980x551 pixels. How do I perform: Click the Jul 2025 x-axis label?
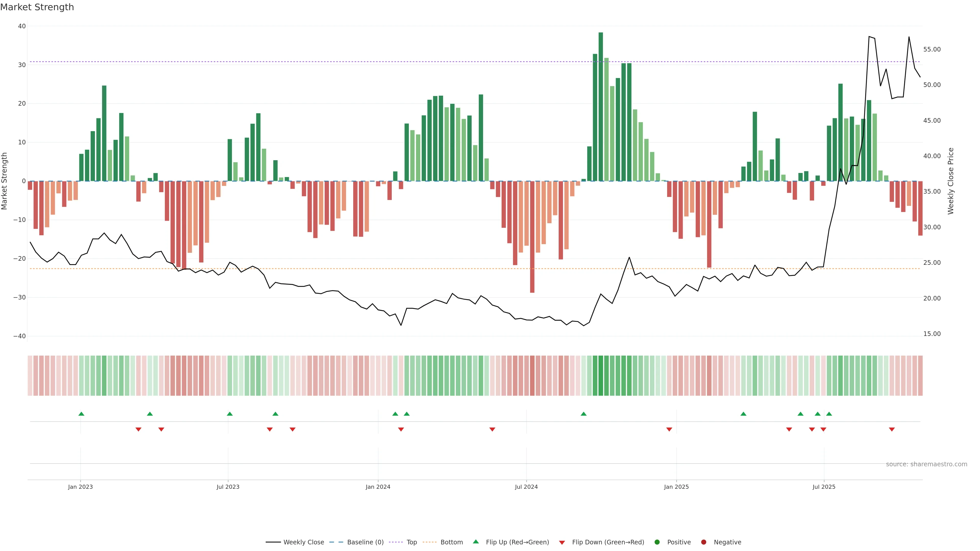[824, 487]
